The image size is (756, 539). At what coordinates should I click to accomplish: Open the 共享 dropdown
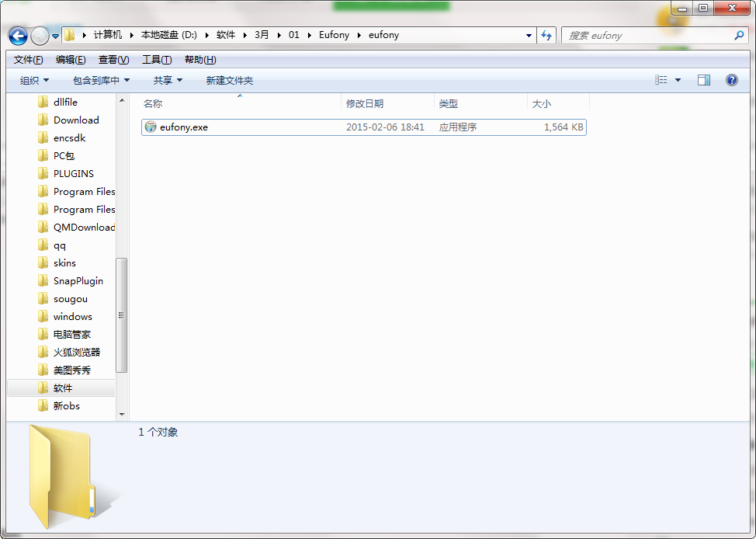tap(168, 81)
